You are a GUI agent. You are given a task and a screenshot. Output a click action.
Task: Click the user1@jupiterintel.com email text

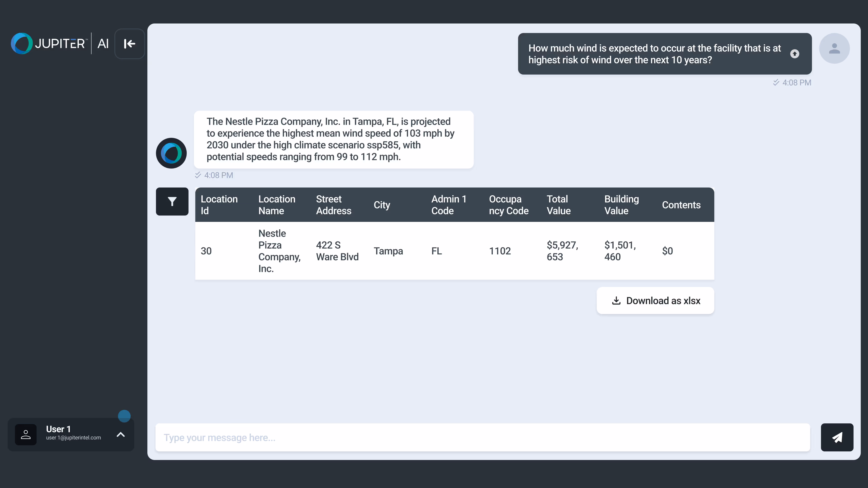tap(73, 437)
